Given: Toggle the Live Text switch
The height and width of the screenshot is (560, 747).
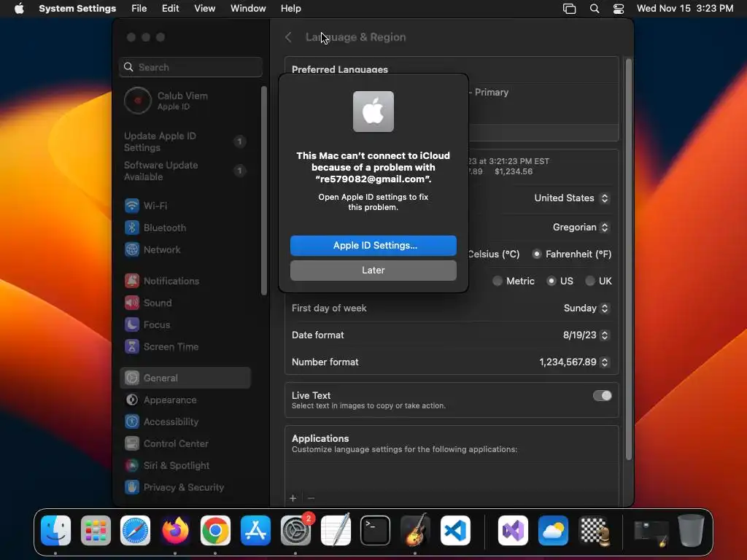Looking at the screenshot, I should point(602,396).
